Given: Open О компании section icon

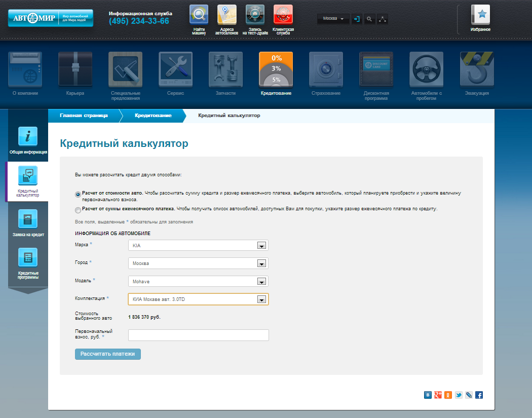Looking at the screenshot, I should tap(25, 69).
